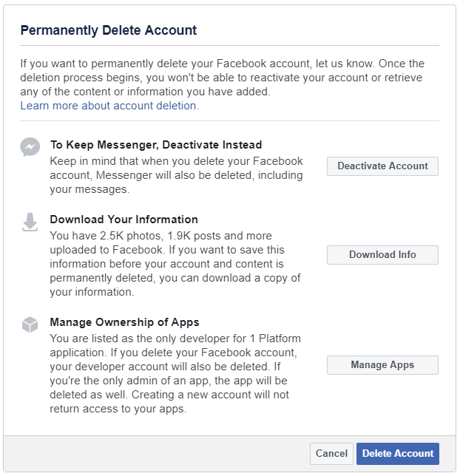460x476 pixels.
Task: Click the Messenger will also be deleted description
Action: click(x=176, y=175)
